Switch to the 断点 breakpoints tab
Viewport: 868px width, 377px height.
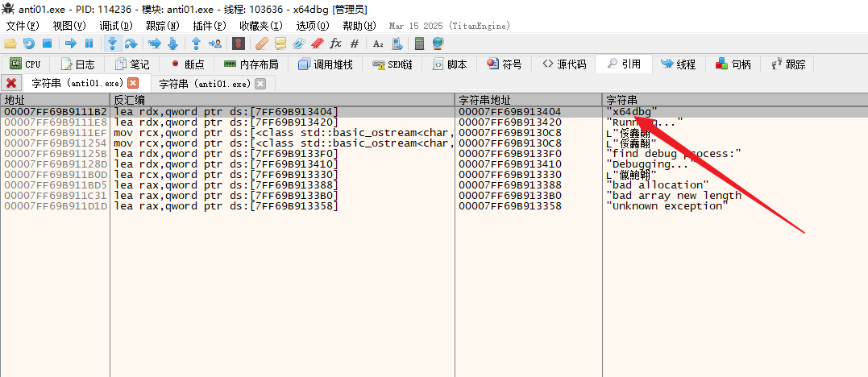(x=187, y=64)
